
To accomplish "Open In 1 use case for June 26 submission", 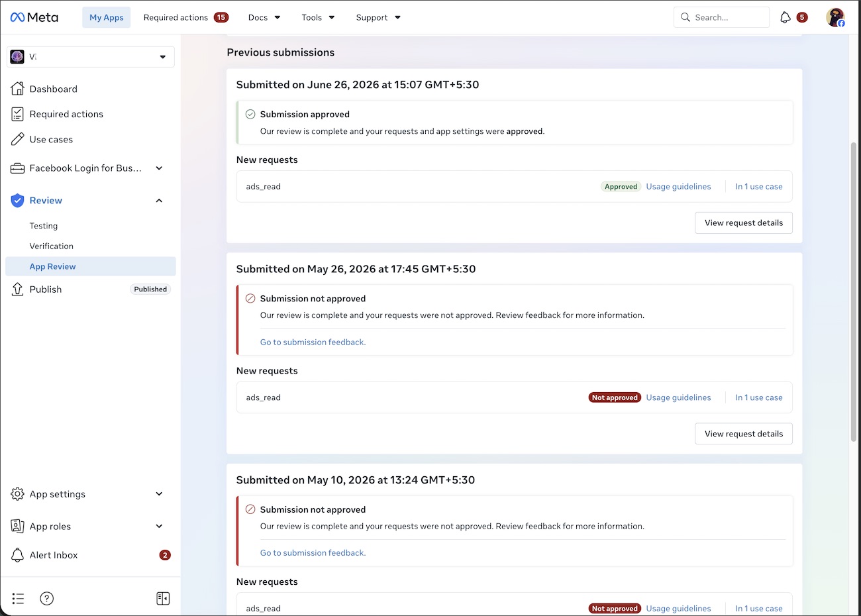I will tap(759, 187).
